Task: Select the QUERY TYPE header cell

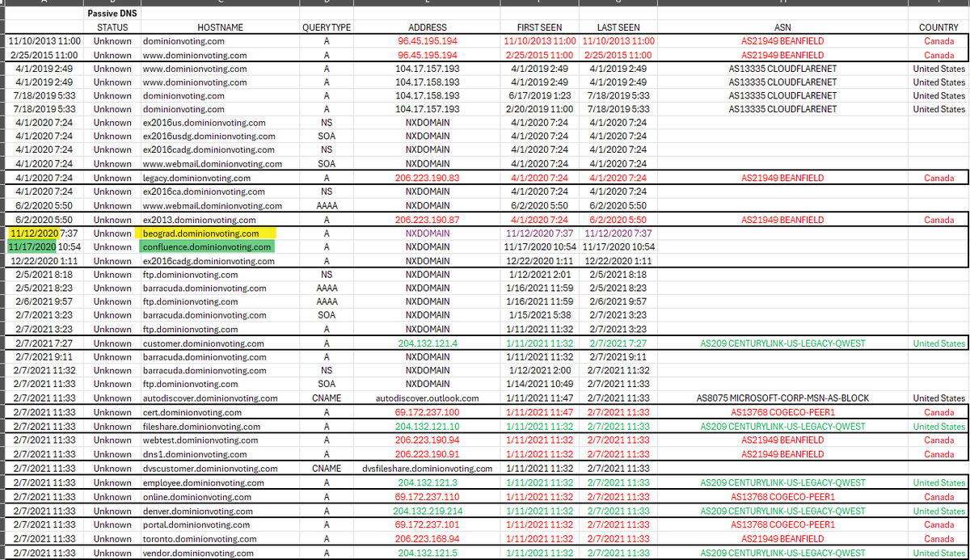Action: 327,27
